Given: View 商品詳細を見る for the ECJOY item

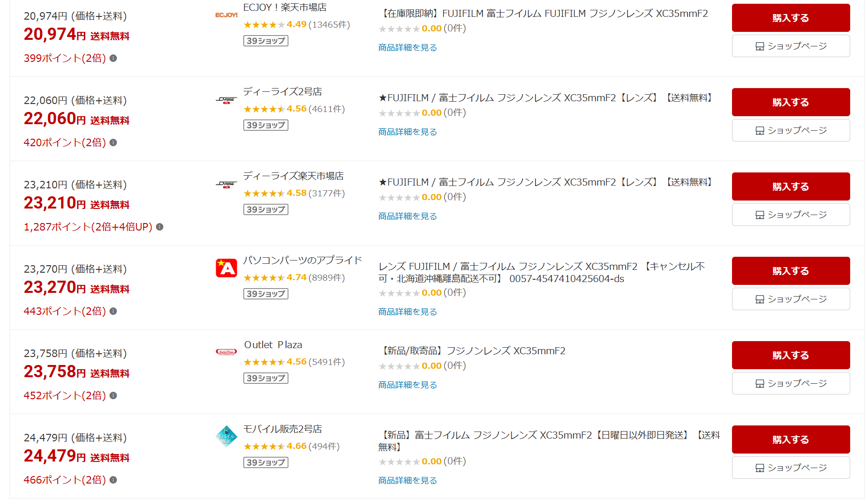Looking at the screenshot, I should tap(407, 47).
